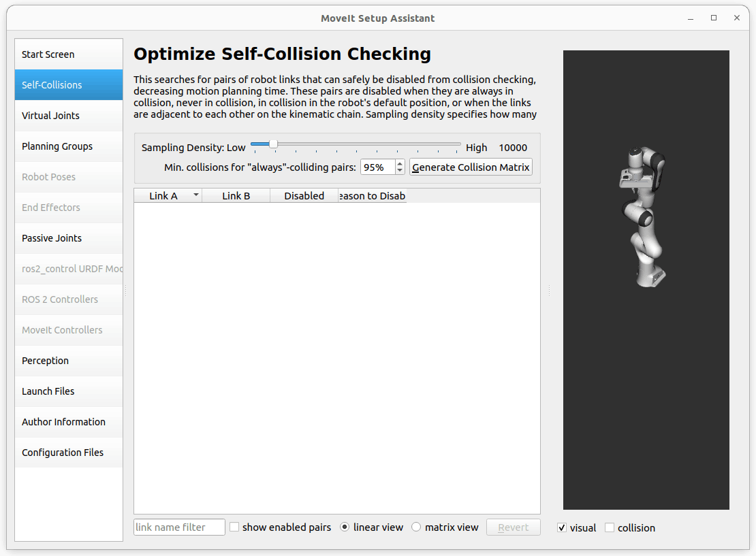This screenshot has width=756, height=556.
Task: Click the robot model in 3D view
Action: (643, 218)
